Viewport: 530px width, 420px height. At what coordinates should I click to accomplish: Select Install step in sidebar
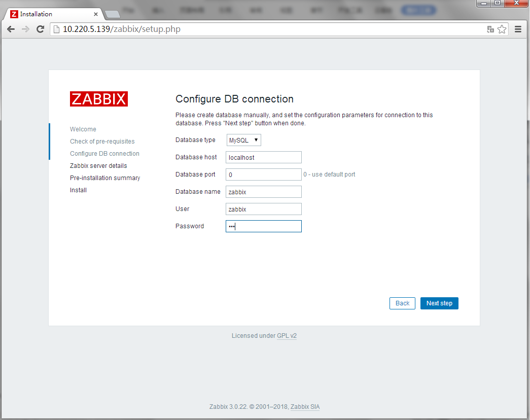point(78,190)
